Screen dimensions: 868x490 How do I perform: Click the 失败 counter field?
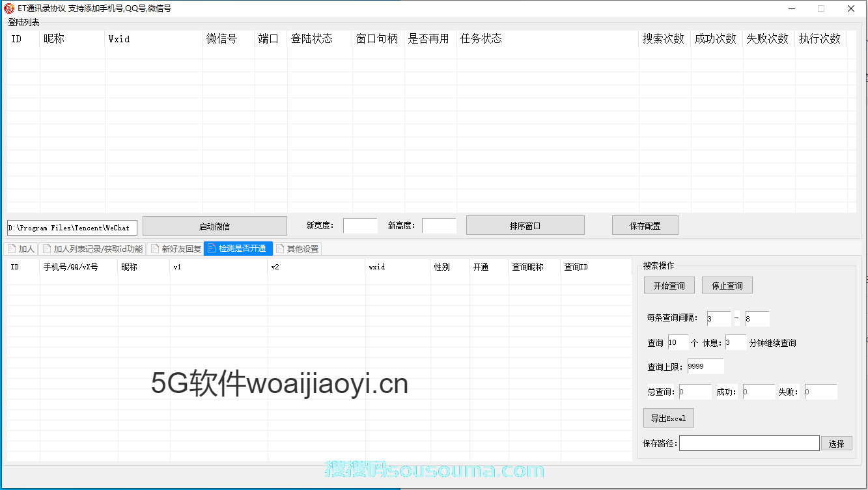point(820,392)
